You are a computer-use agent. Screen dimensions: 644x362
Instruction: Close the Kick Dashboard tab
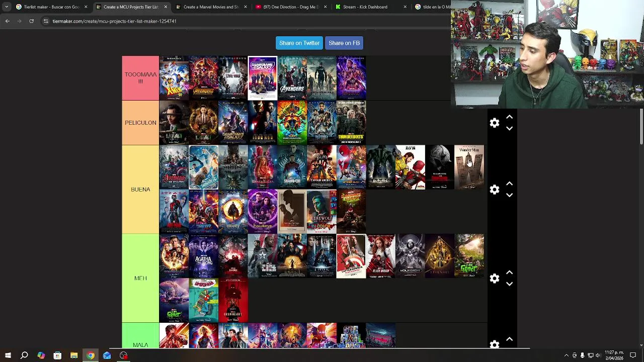click(405, 7)
